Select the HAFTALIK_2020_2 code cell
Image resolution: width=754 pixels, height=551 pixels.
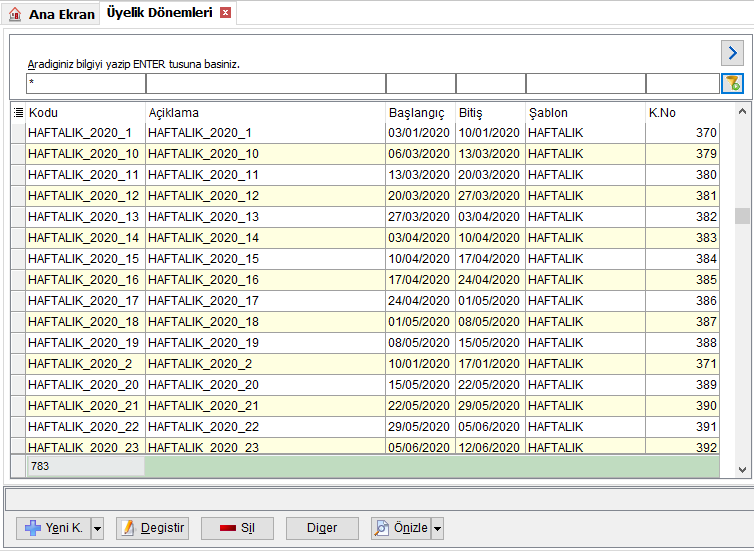(86, 363)
